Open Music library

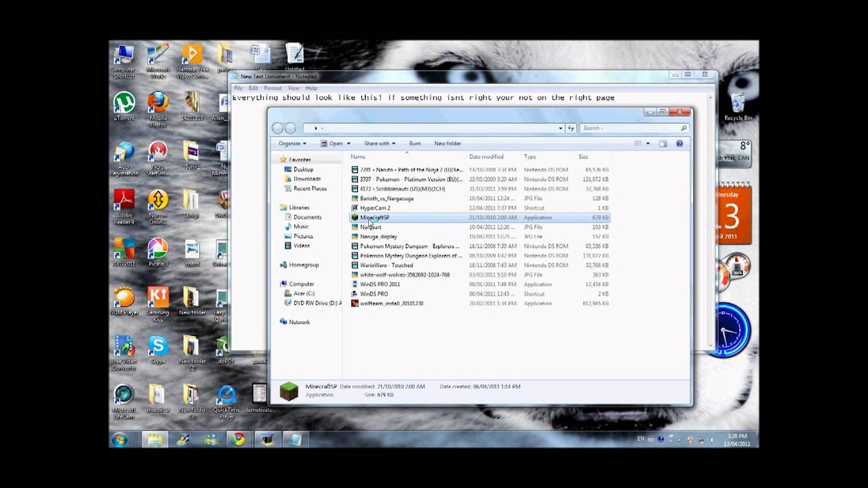click(296, 227)
